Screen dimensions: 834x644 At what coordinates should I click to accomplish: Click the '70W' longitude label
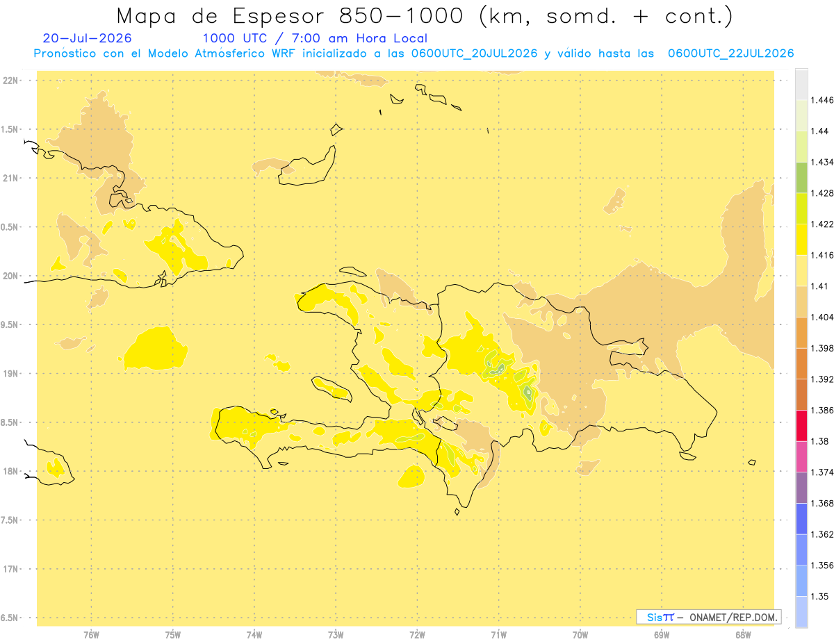[x=580, y=635]
